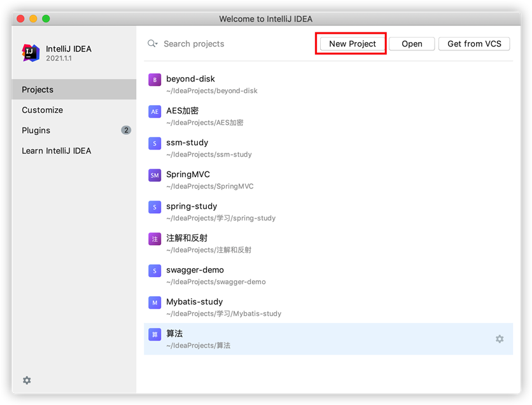Minimize window with yellow button

[x=33, y=18]
